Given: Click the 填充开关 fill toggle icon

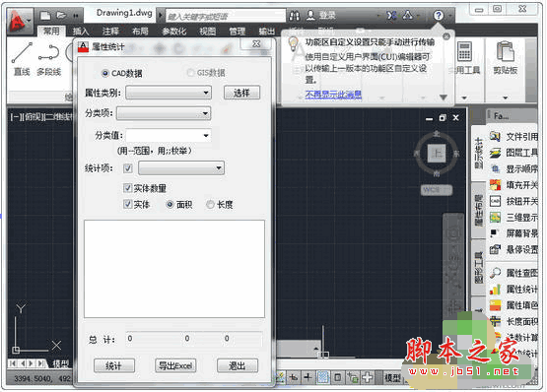Looking at the screenshot, I should coord(495,185).
